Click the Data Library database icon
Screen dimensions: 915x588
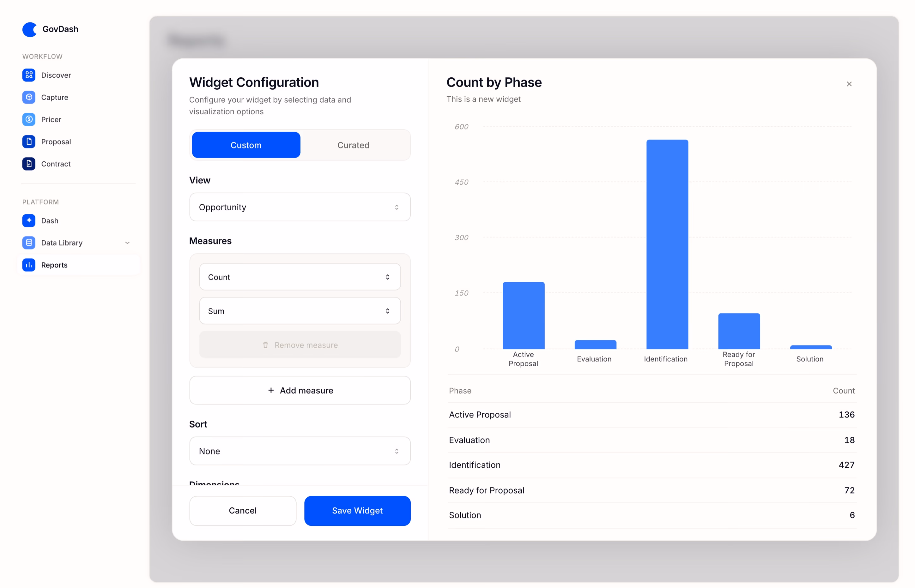coord(29,243)
